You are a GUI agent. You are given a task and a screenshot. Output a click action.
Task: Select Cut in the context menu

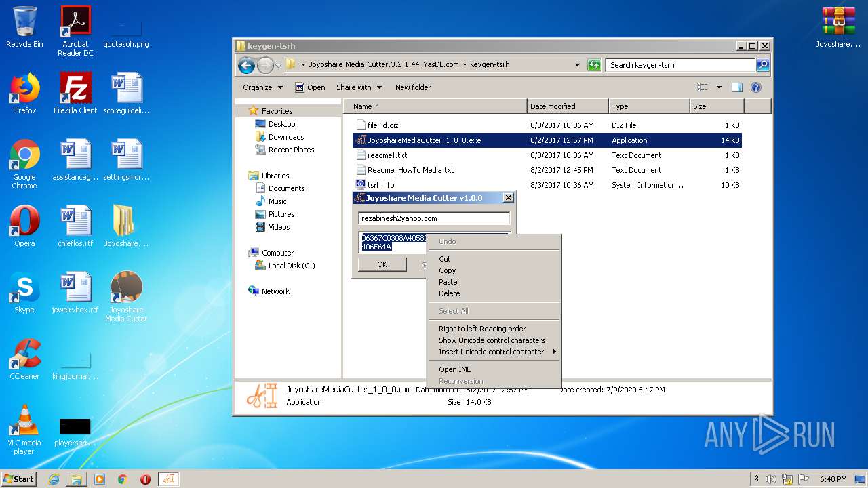(494, 259)
